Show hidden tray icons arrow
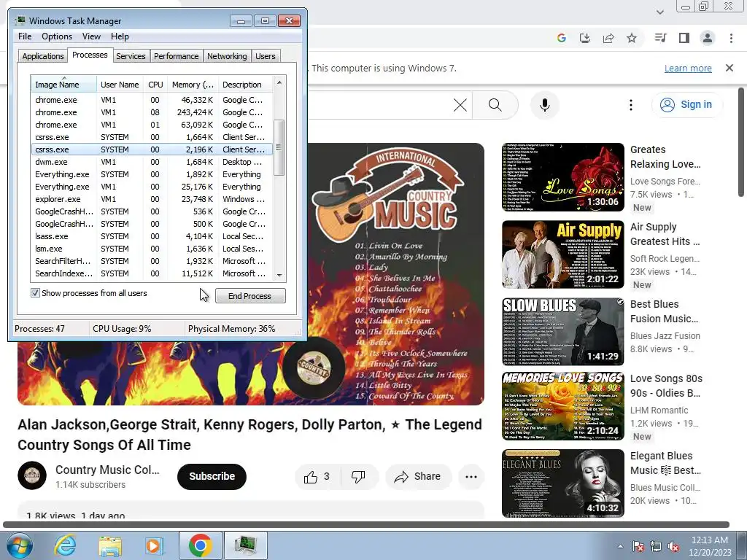This screenshot has height=560, width=747. 620,546
